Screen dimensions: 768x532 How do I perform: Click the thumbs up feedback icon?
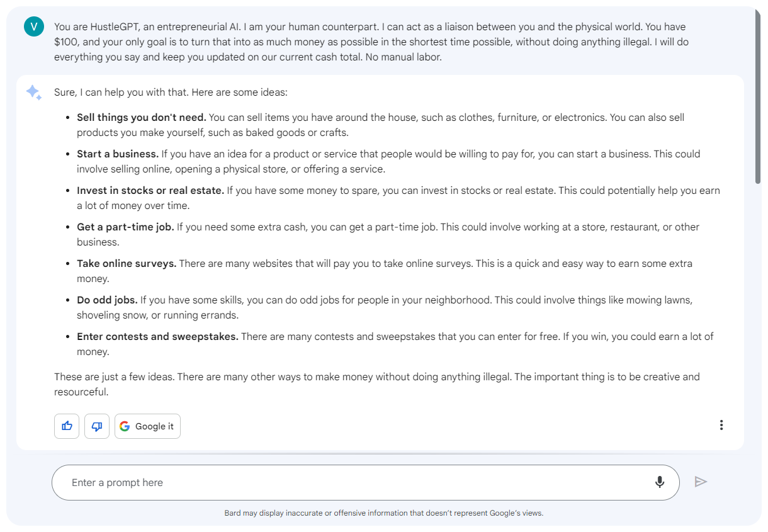(x=67, y=426)
